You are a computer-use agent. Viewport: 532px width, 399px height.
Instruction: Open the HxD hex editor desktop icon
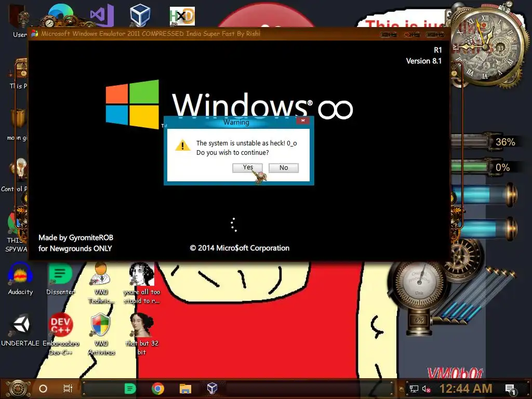[182, 16]
